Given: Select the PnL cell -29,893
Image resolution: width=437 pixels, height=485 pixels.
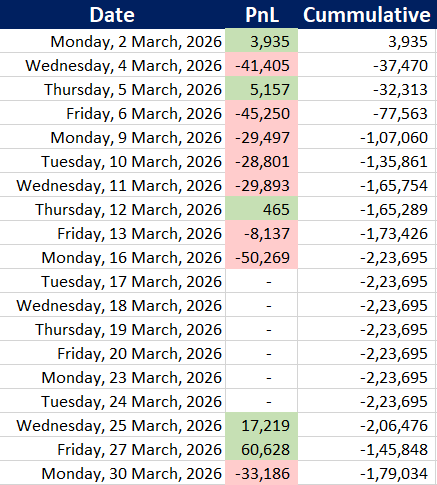Looking at the screenshot, I should coord(261,185).
